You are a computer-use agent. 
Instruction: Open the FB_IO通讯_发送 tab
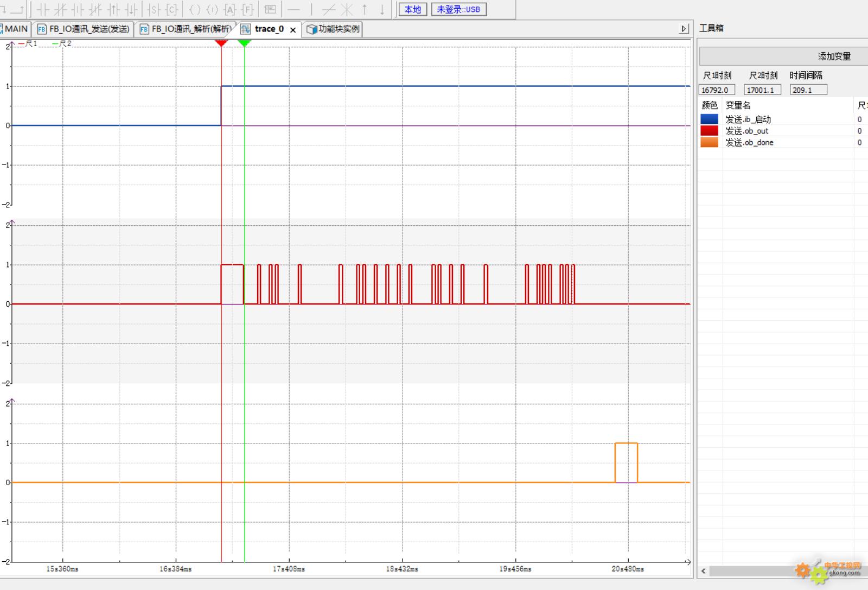tap(84, 29)
